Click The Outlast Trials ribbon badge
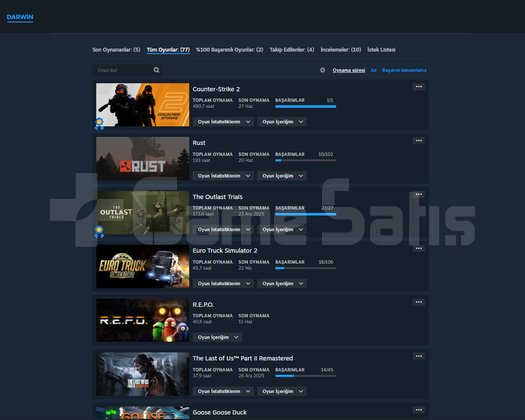This screenshot has height=420, width=525. 99,231
